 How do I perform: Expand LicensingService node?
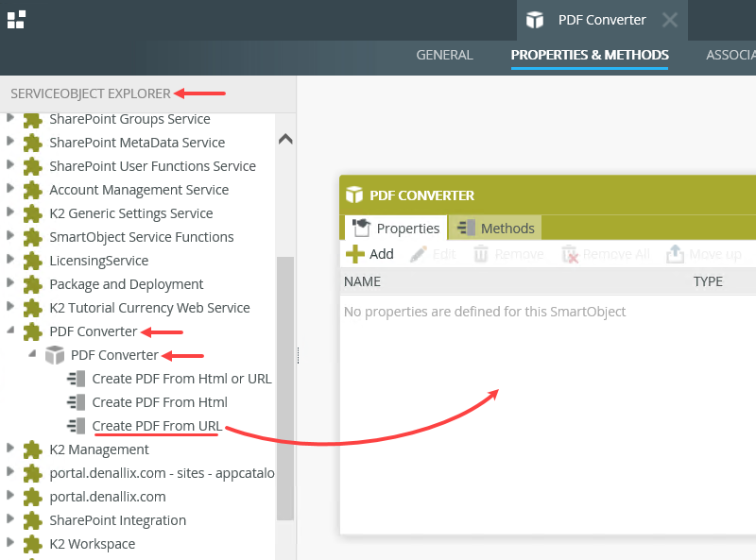tap(10, 259)
